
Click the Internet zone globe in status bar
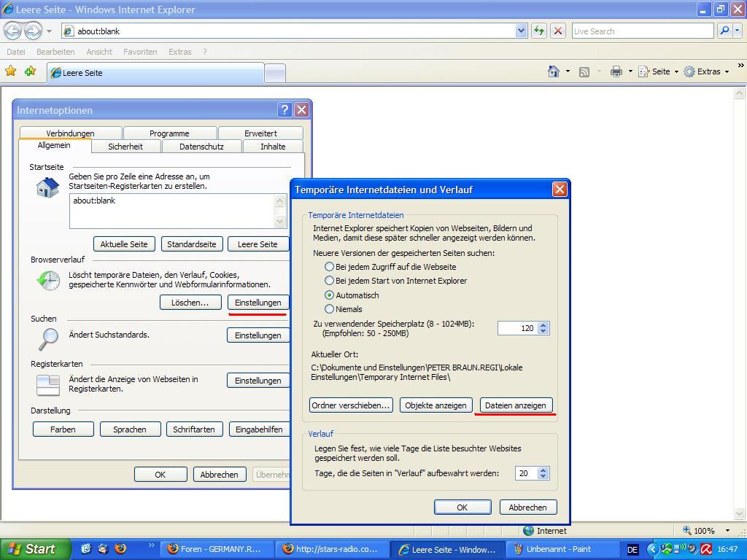(x=528, y=531)
